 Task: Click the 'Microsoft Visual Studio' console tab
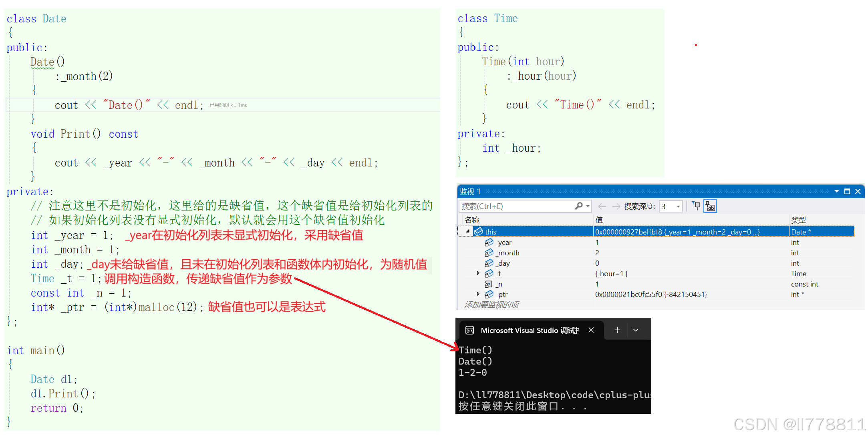tap(529, 331)
